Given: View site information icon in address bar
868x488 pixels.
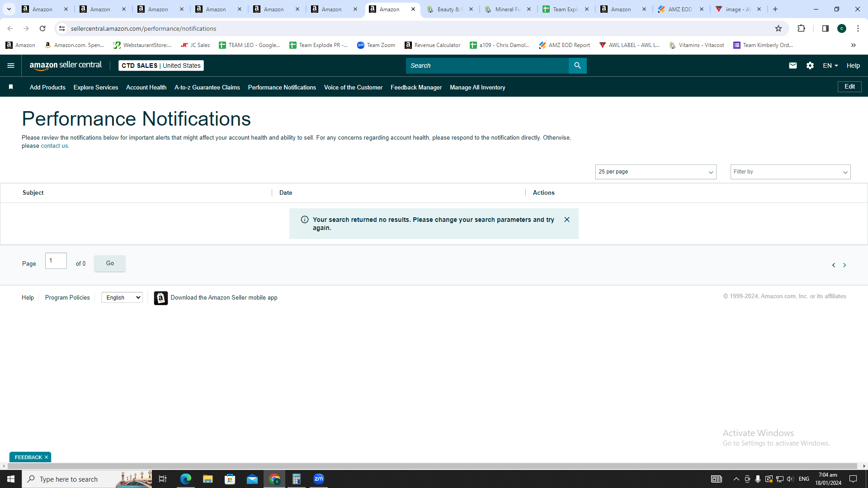Looking at the screenshot, I should point(62,28).
